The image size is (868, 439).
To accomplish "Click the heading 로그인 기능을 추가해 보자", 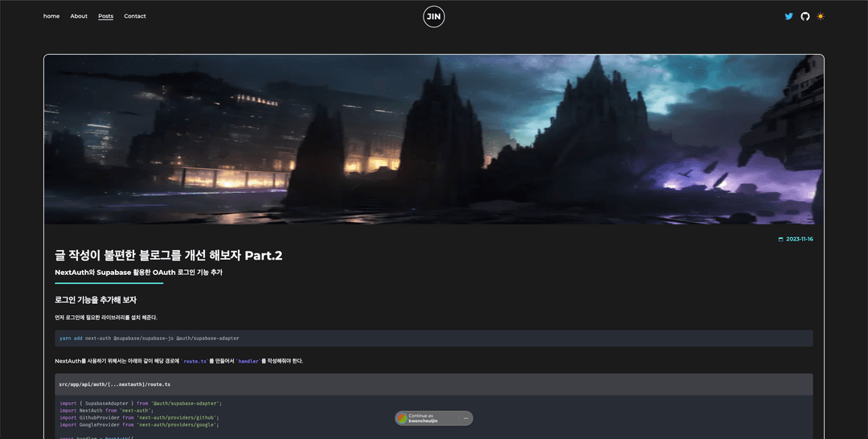I will pos(96,300).
